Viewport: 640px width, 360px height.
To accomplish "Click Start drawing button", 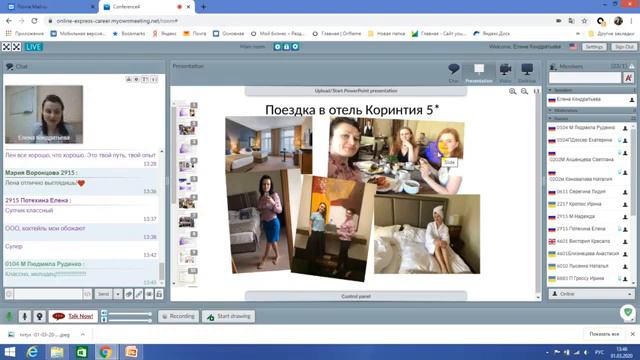I will (229, 316).
